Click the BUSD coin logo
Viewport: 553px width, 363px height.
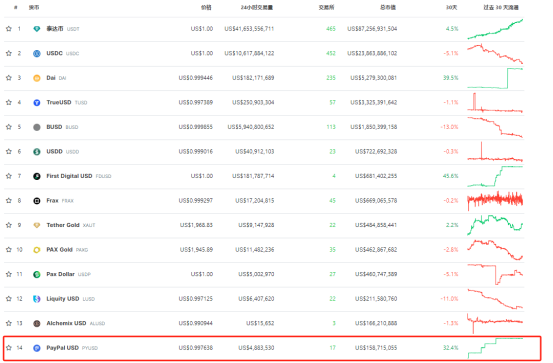coord(37,127)
